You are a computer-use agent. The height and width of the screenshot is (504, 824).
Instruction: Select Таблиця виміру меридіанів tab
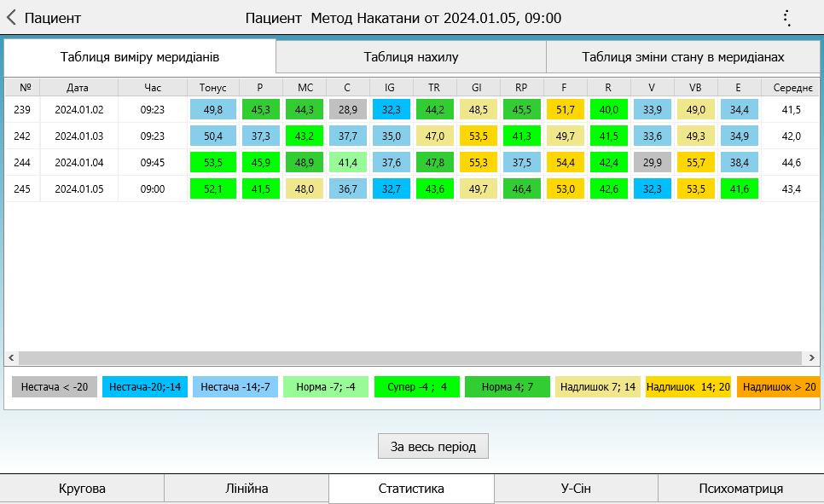coord(140,57)
